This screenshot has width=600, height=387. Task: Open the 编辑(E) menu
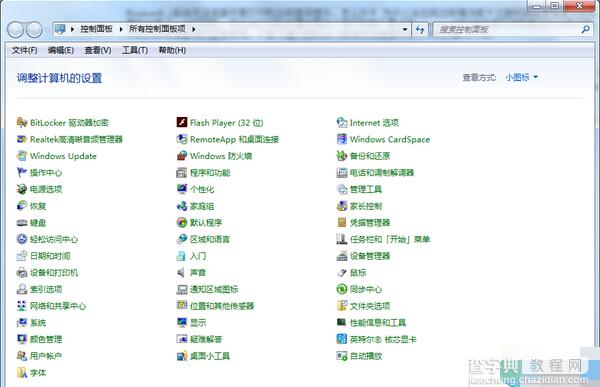61,50
